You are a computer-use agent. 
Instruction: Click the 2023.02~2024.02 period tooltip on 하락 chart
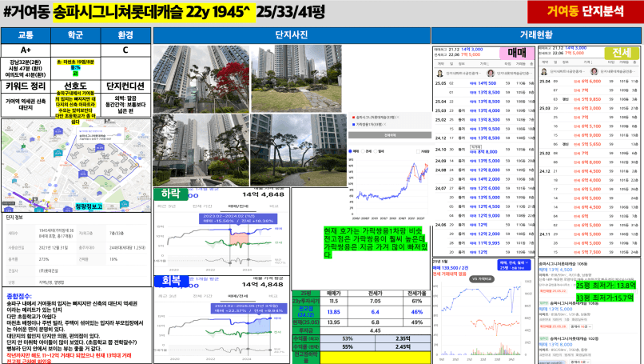(x=238, y=218)
